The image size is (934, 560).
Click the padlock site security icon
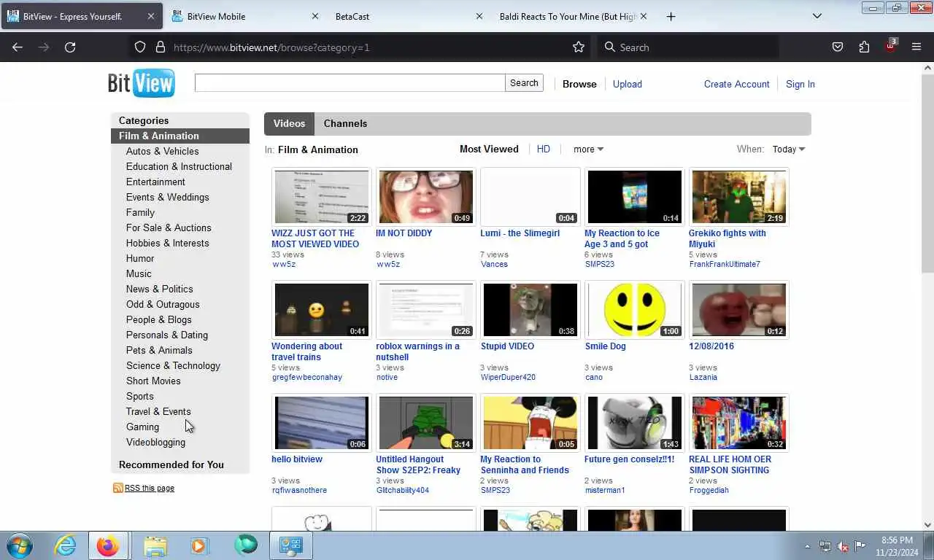point(161,47)
